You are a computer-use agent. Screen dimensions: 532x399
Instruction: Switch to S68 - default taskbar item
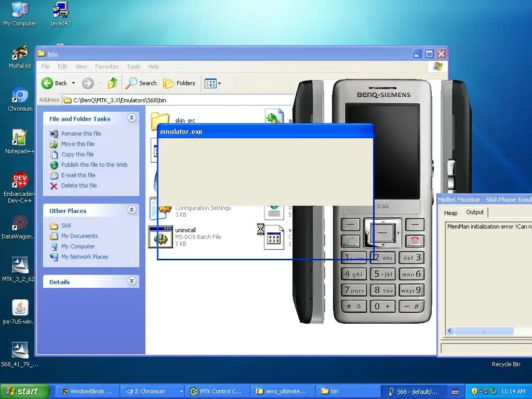pyautogui.click(x=414, y=391)
